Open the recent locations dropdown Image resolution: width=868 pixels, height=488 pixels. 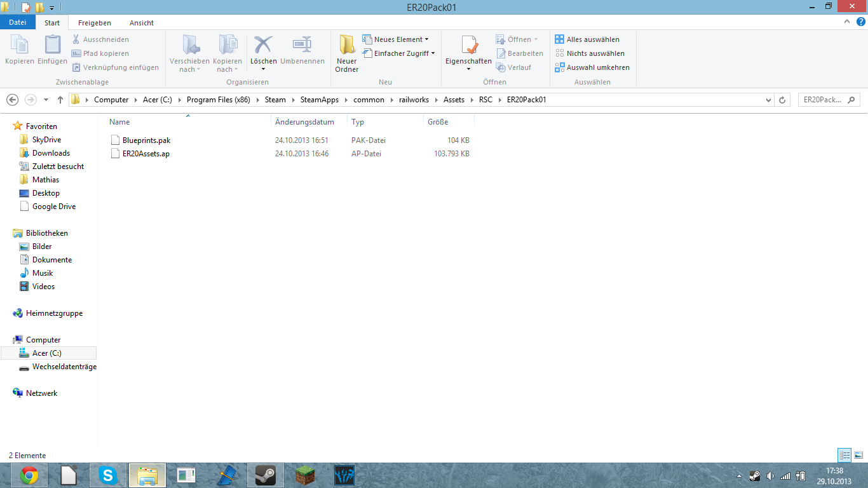(46, 100)
